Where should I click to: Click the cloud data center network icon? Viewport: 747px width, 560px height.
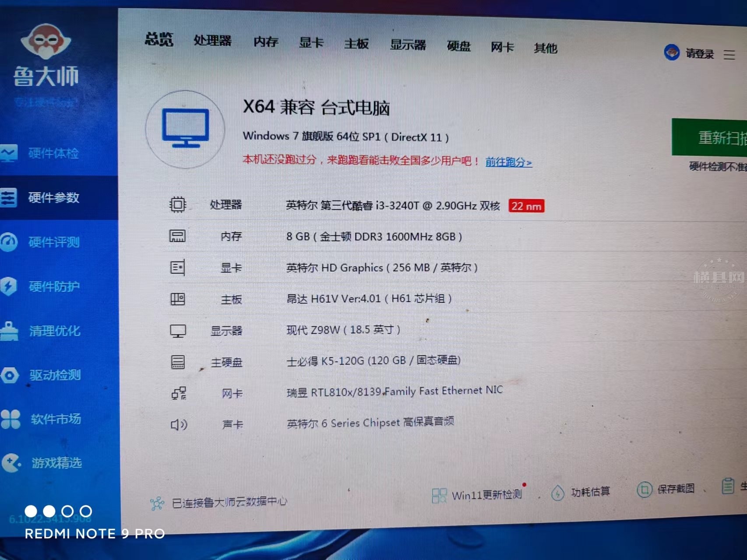pos(157,504)
